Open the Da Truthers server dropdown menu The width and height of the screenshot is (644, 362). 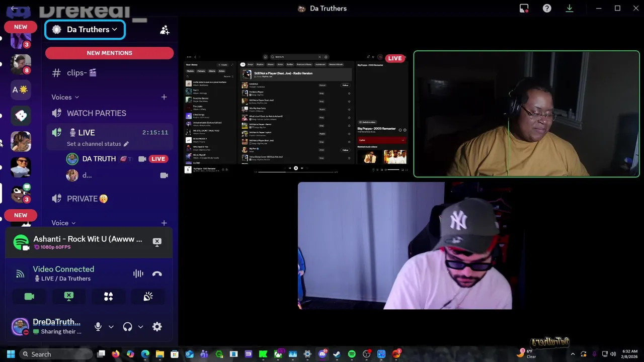coord(85,30)
